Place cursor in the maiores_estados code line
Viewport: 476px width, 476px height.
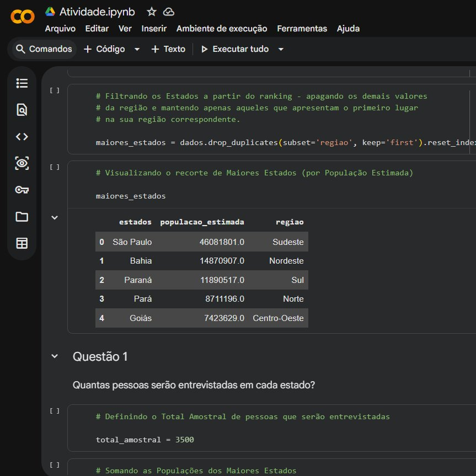(x=131, y=196)
